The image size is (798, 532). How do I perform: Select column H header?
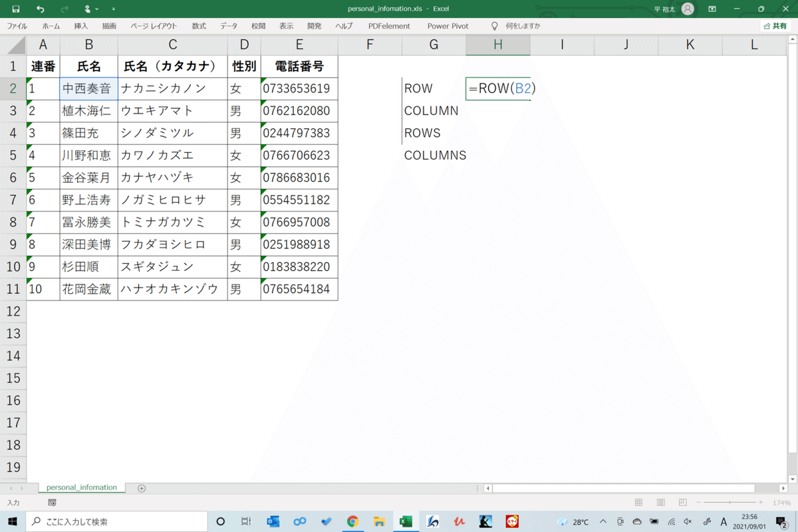point(497,45)
